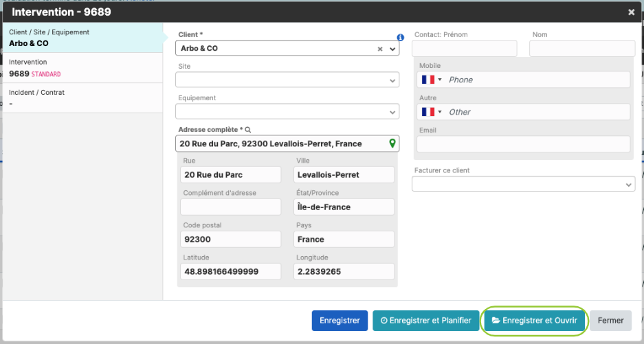Click the Enregistrer button
Image resolution: width=644 pixels, height=344 pixels.
pos(340,321)
